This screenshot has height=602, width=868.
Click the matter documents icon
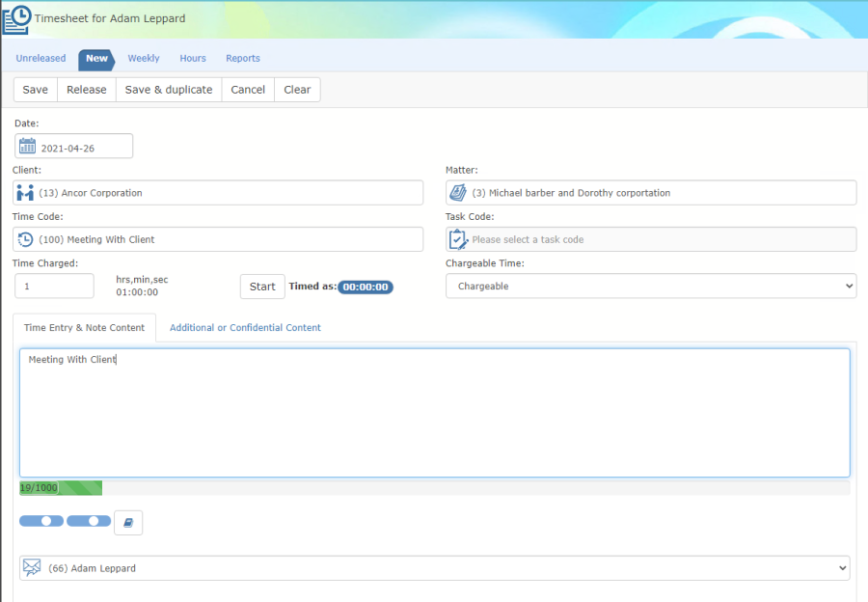point(458,193)
